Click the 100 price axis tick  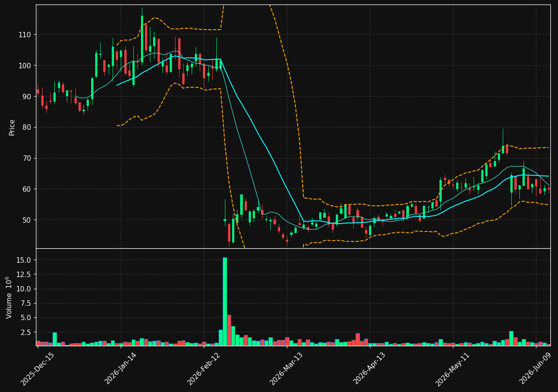[25, 66]
